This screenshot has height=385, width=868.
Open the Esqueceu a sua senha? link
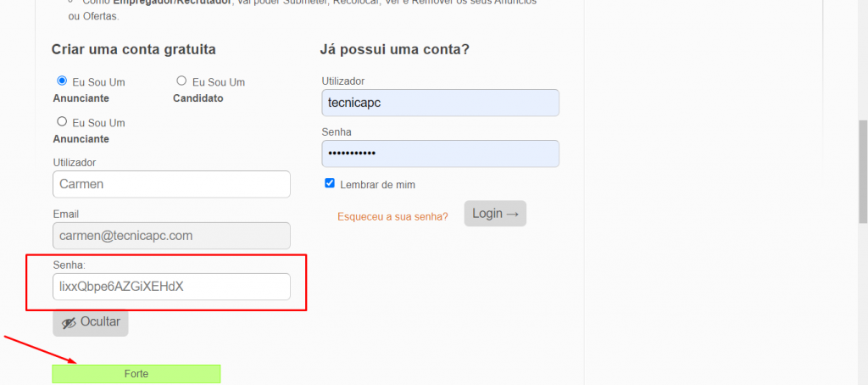click(x=392, y=216)
